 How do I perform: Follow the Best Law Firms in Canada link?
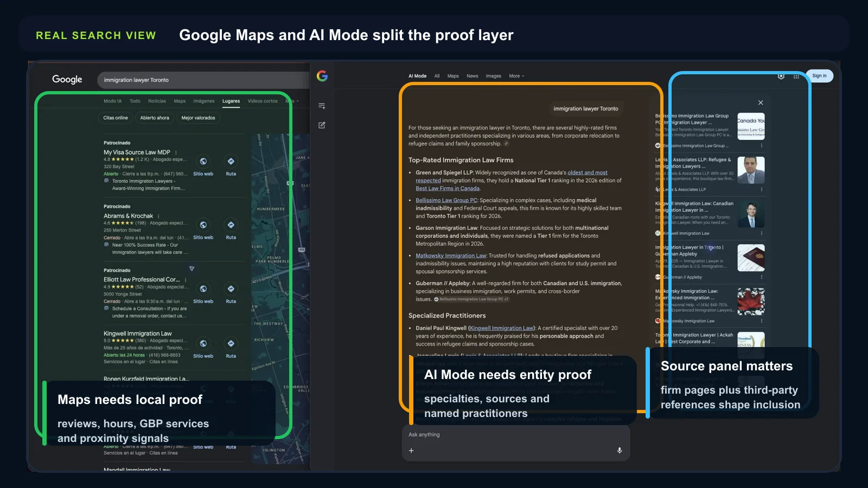tap(448, 189)
